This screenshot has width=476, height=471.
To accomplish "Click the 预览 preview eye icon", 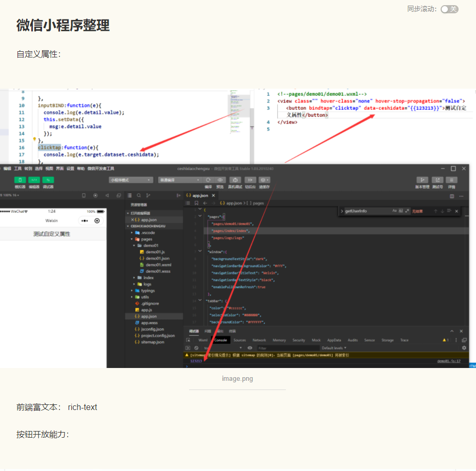I will (220, 180).
